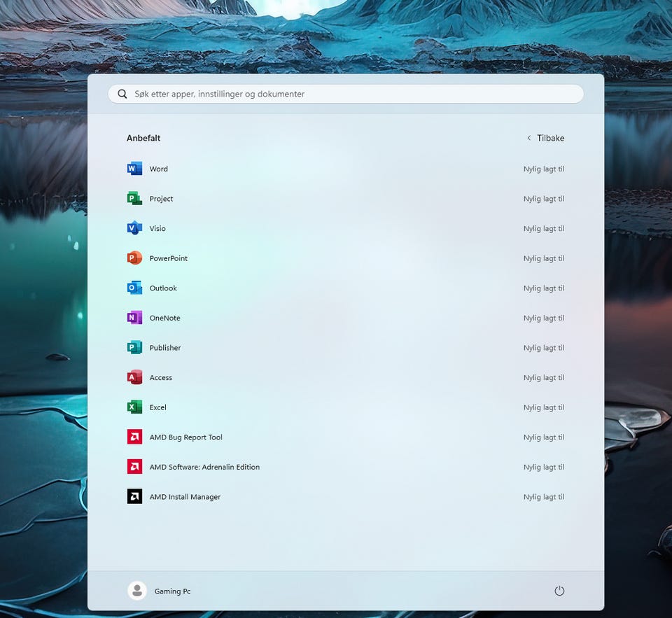Click the search magnifier icon

tap(122, 94)
